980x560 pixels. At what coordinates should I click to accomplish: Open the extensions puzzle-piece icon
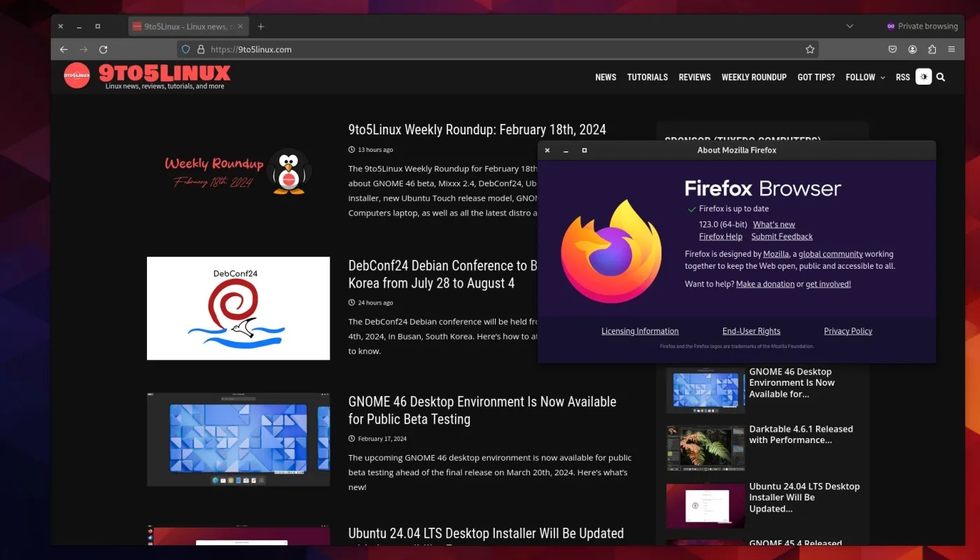[931, 49]
